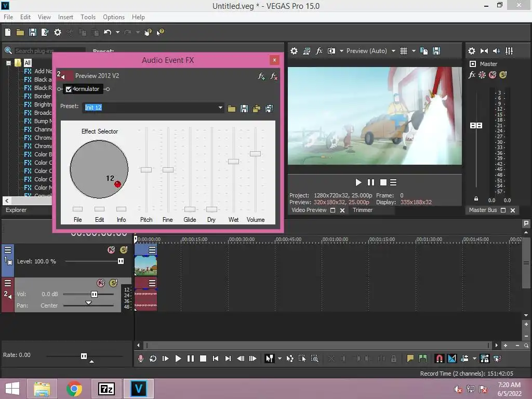Save the project with the main toolbar icon

33,32
